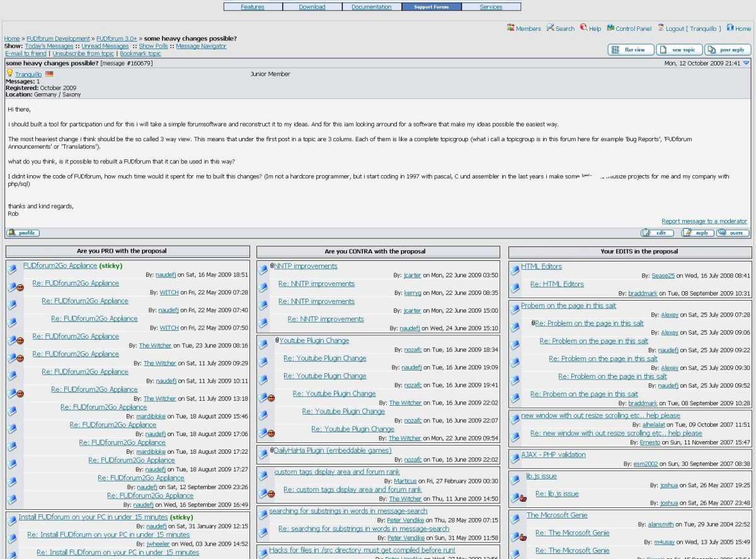Open the blue arrow menu beside message date

[x=747, y=63]
